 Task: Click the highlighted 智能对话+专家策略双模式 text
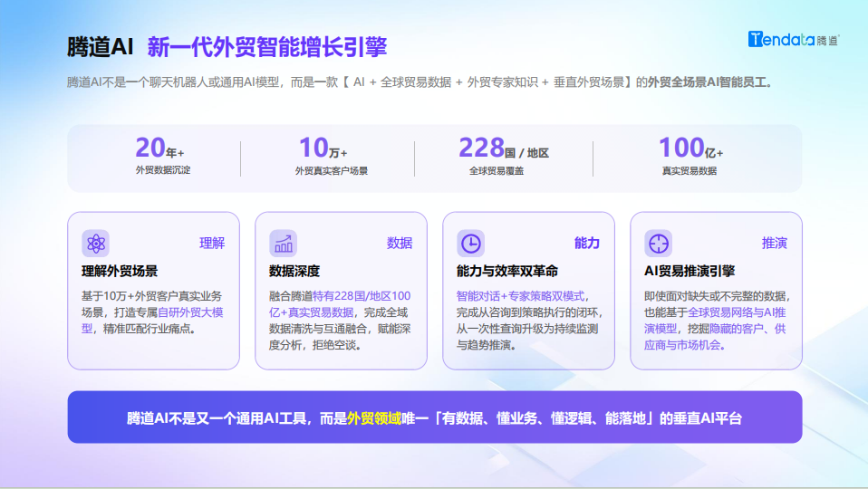coord(520,296)
